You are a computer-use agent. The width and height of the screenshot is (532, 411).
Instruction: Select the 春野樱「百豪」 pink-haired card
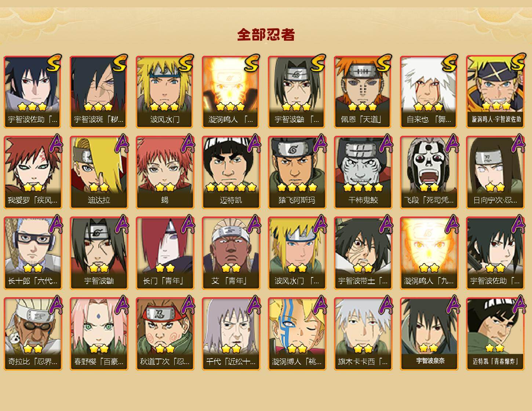tap(99, 334)
